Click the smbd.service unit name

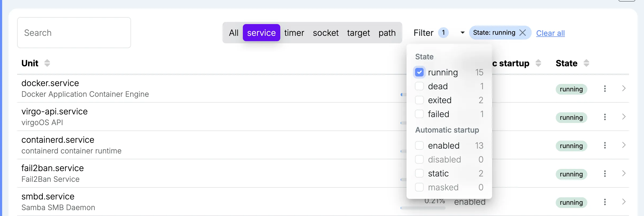[48, 196]
